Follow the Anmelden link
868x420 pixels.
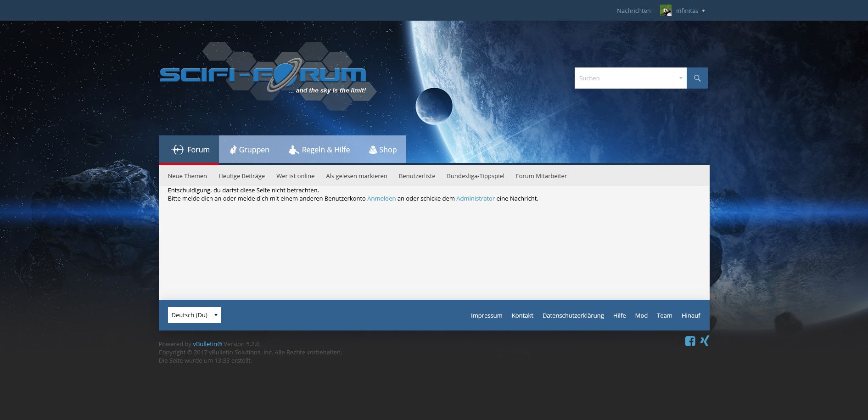click(381, 198)
